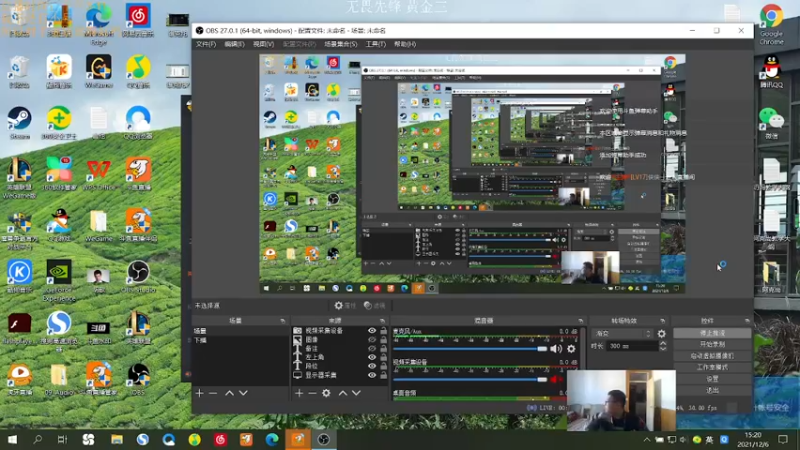Viewport: 800px width, 450px height.
Task: Open source properties gear in Sources toolbar
Action: 326,393
